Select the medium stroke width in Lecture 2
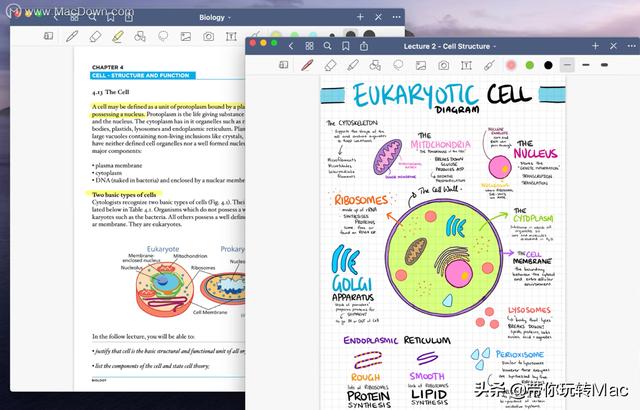Viewport: 640px width, 410px height. click(x=586, y=65)
